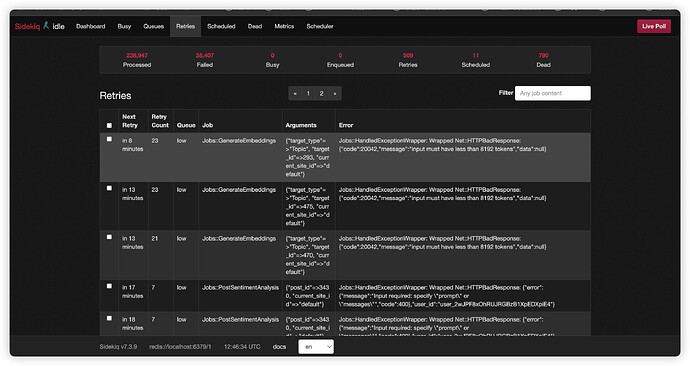
Task: Click the Retry Count column header
Action: [160, 121]
